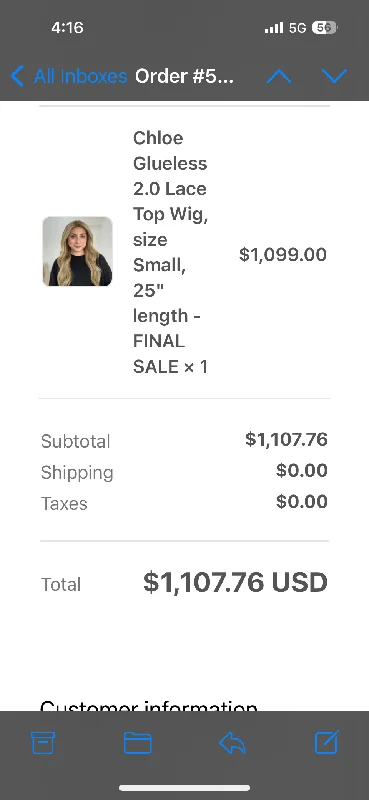Tap the Subtotal amount $1,107.76

(286, 439)
